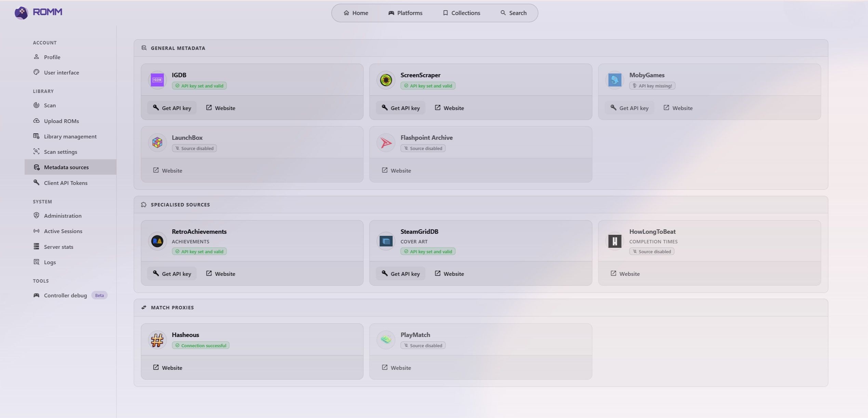Image resolution: width=868 pixels, height=418 pixels.
Task: Click the Client API Tokens key icon
Action: click(x=36, y=183)
